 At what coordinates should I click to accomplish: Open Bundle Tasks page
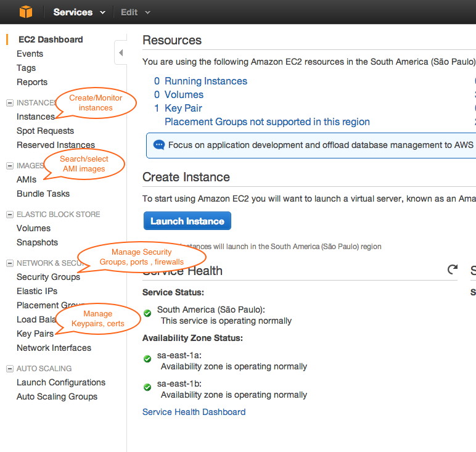[43, 194]
